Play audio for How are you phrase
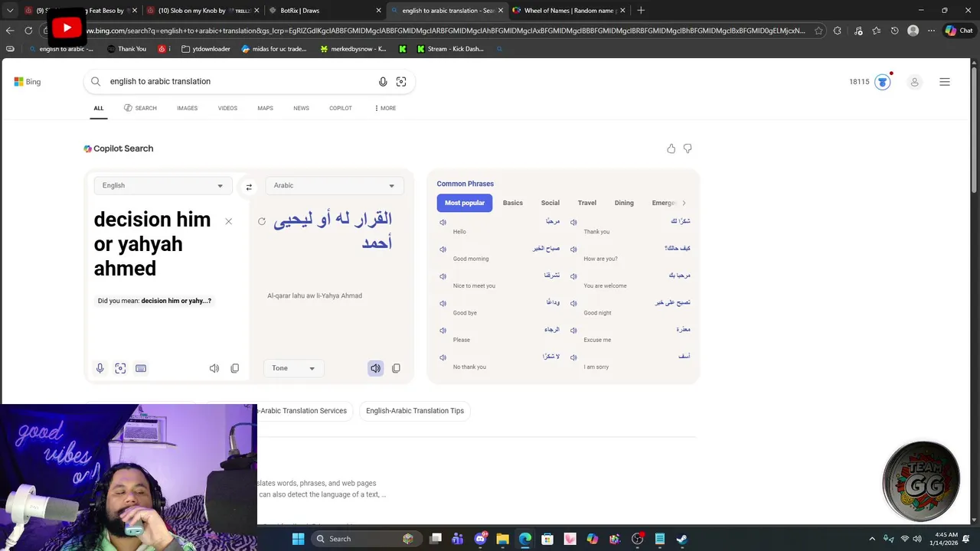 pyautogui.click(x=573, y=249)
